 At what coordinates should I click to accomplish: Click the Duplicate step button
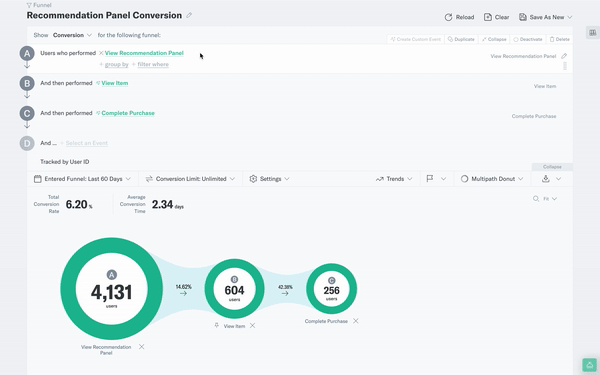pos(461,39)
